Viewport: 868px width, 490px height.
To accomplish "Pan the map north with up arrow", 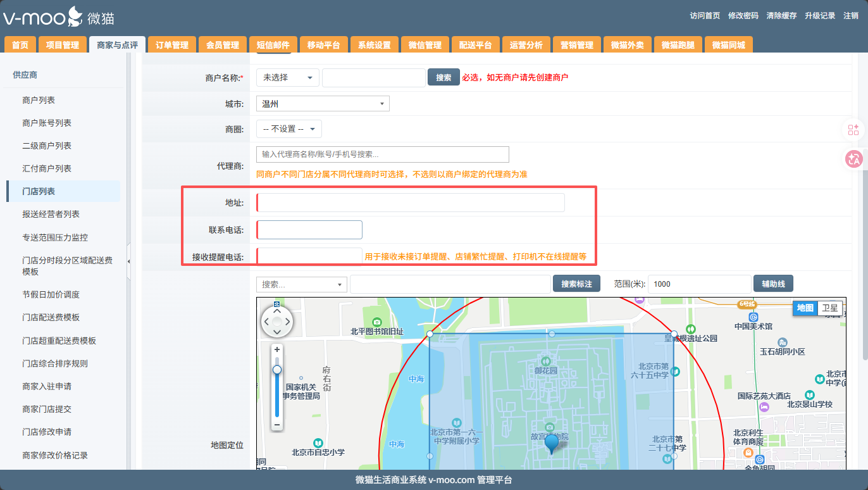I will [276, 310].
